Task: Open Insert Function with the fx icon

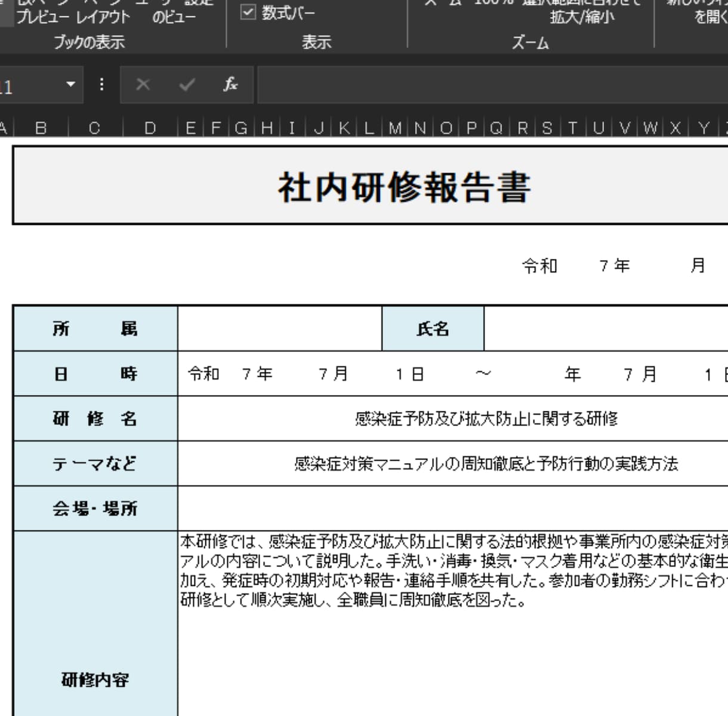Action: pos(230,84)
